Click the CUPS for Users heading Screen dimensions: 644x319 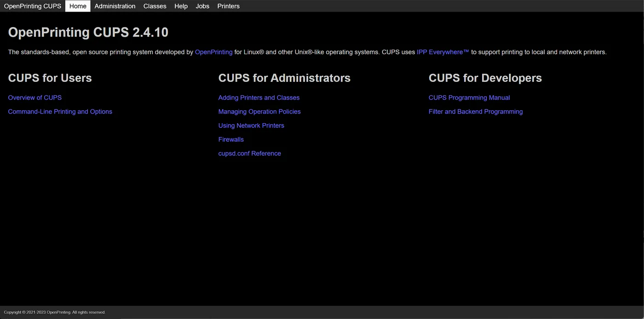coord(50,78)
